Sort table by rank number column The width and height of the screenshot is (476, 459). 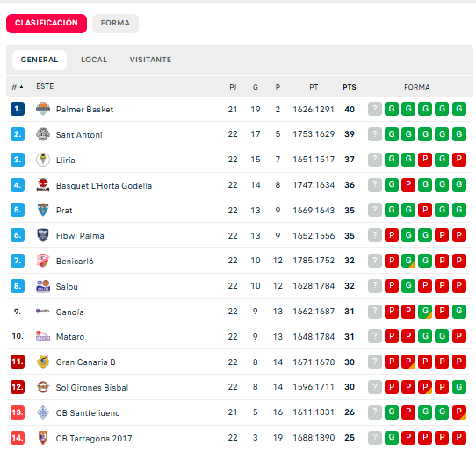[x=18, y=87]
